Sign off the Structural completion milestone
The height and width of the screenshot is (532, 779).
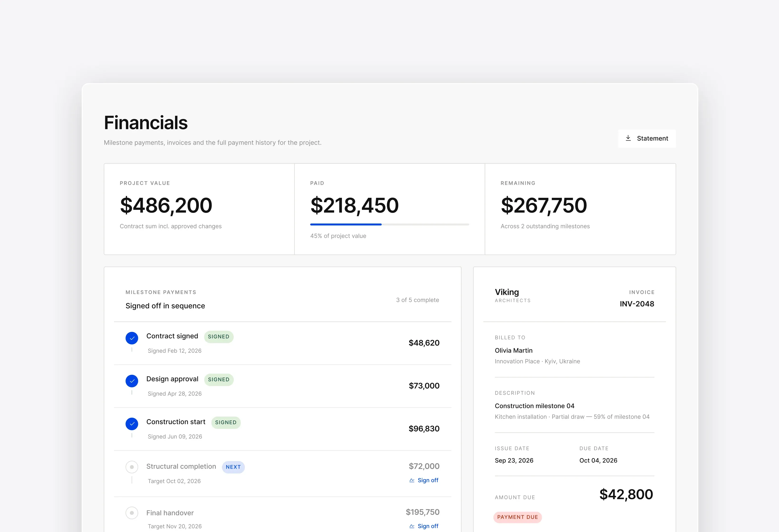click(424, 480)
